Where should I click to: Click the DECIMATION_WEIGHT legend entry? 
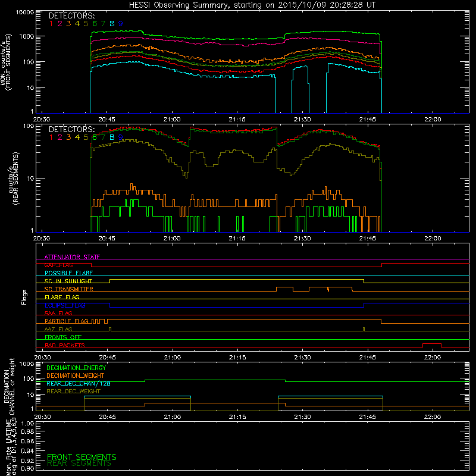pos(76,376)
